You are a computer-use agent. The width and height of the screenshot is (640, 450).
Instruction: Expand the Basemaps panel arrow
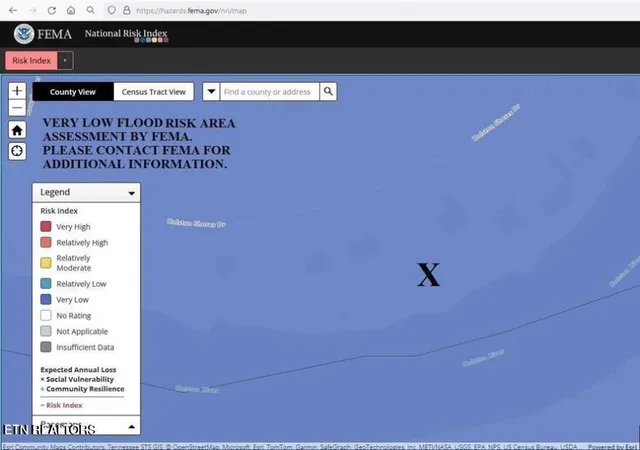tap(131, 427)
